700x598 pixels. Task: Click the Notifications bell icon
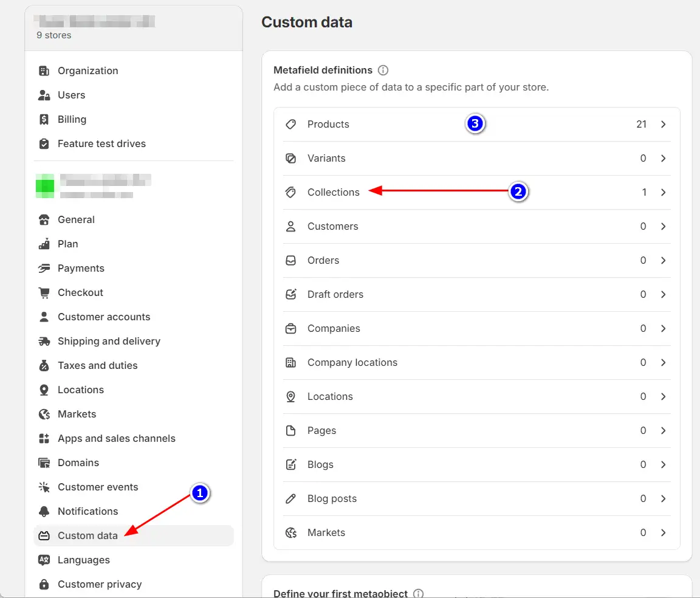44,511
